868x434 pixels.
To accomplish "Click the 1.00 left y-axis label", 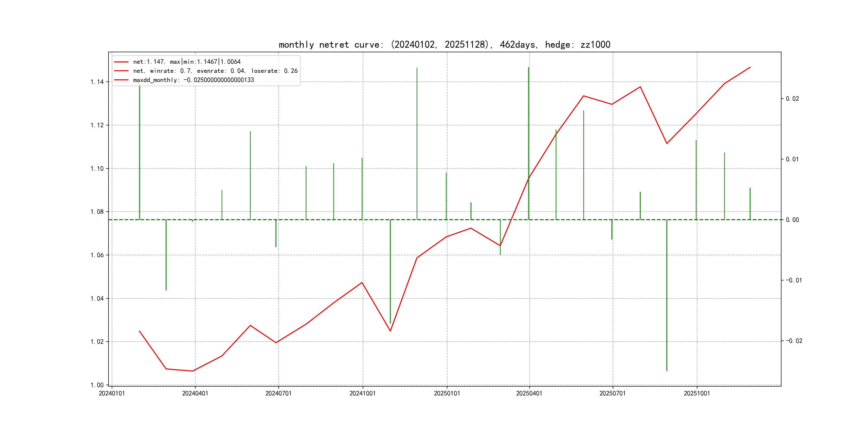I will [x=97, y=385].
